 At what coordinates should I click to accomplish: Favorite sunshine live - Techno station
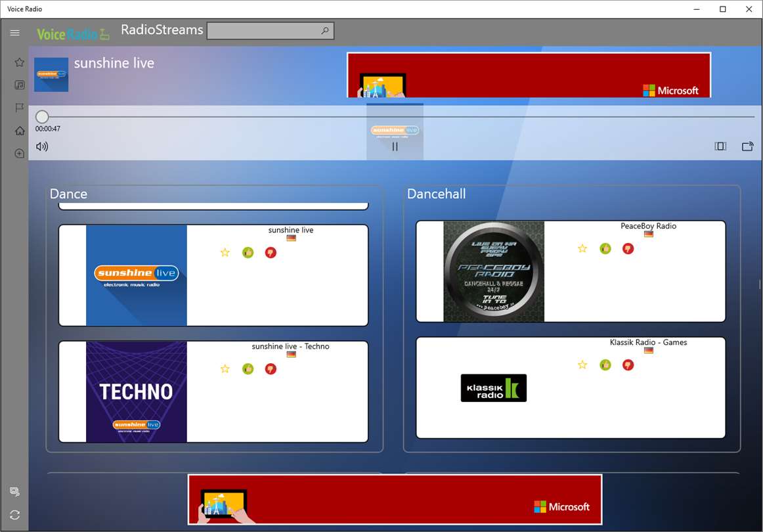[x=225, y=368]
